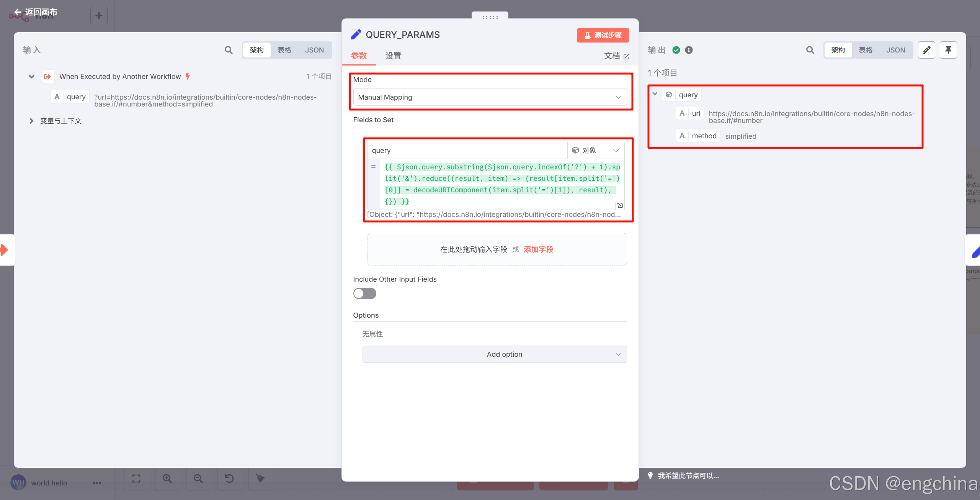
Task: Click the input panel search icon
Action: (x=229, y=50)
